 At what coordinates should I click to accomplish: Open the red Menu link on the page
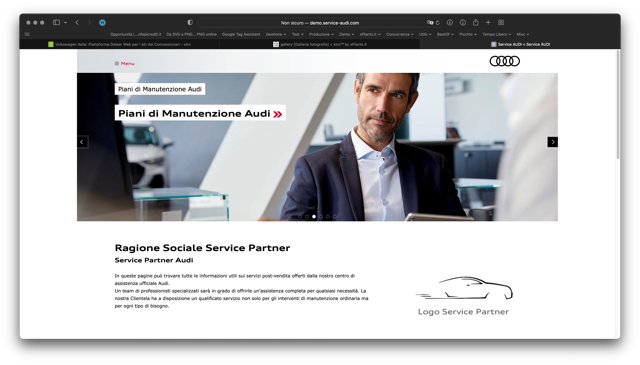tap(127, 63)
